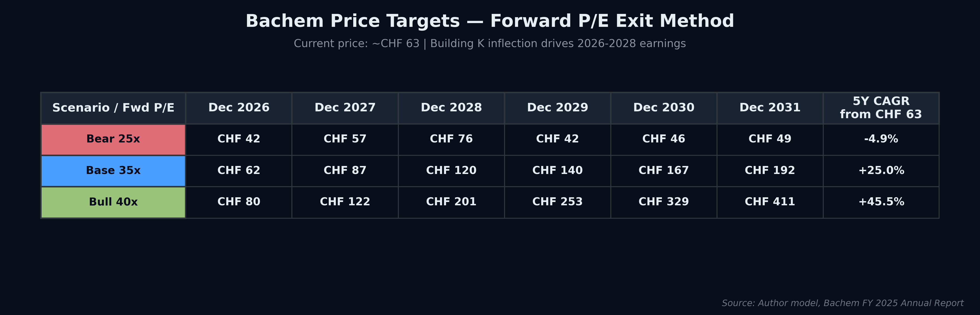The width and height of the screenshot is (980, 315).
Task: Select the Bear Dec 2028 CHF 76 cell
Action: click(x=451, y=139)
